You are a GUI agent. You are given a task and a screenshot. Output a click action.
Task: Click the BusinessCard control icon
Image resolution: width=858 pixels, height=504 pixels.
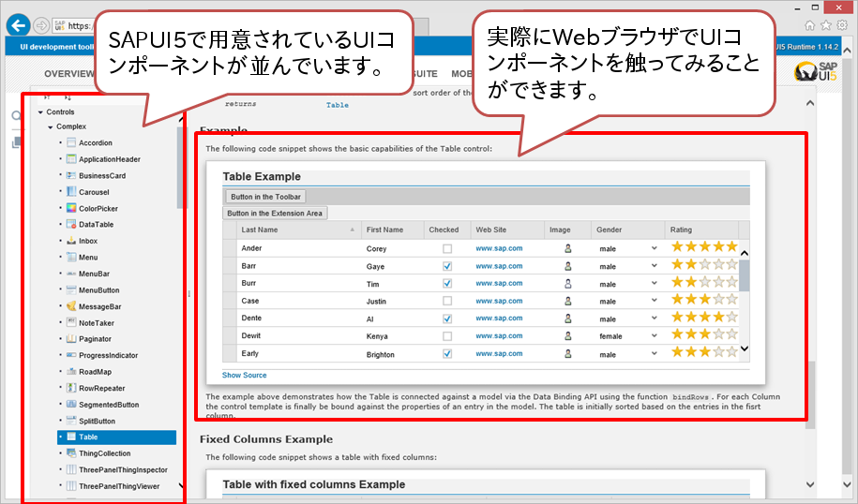click(71, 175)
